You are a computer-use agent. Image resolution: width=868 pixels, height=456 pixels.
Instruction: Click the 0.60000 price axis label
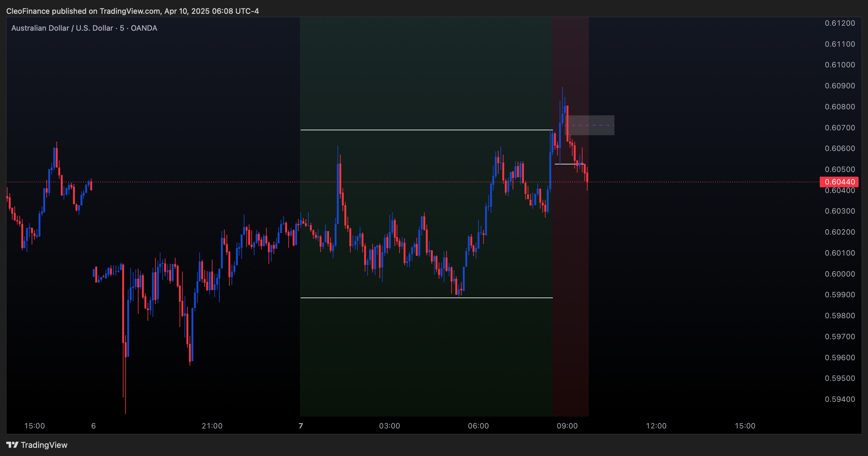840,274
